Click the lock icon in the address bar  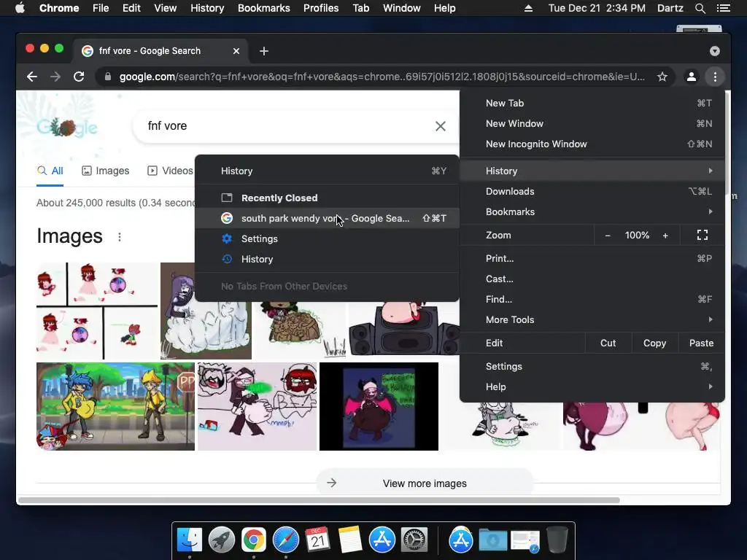108,77
